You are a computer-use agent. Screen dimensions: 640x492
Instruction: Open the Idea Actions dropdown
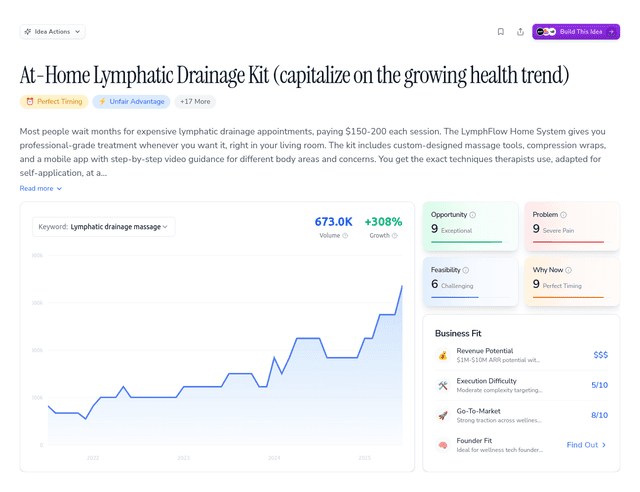click(52, 32)
